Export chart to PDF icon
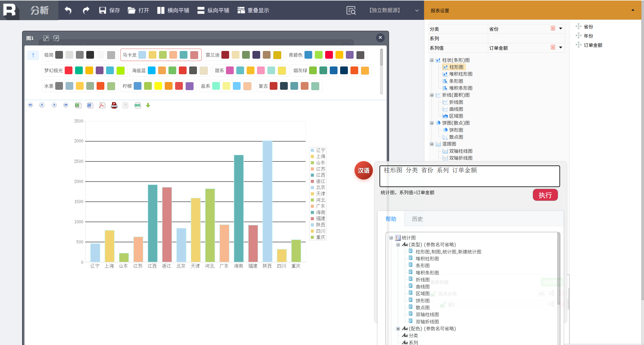The width and height of the screenshot is (644, 345). tap(102, 105)
